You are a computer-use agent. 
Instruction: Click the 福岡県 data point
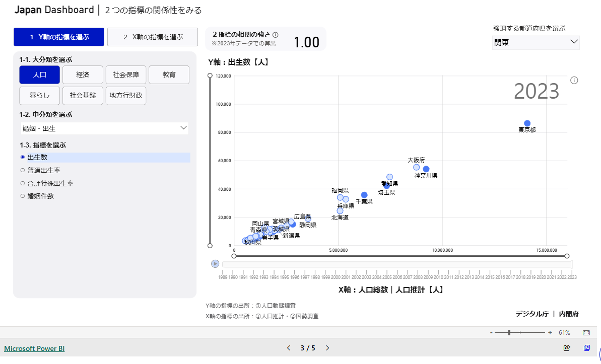point(340,197)
